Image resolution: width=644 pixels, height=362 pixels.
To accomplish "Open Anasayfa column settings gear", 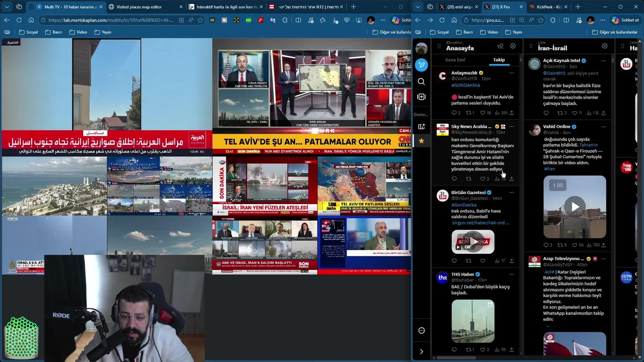I will tap(513, 46).
